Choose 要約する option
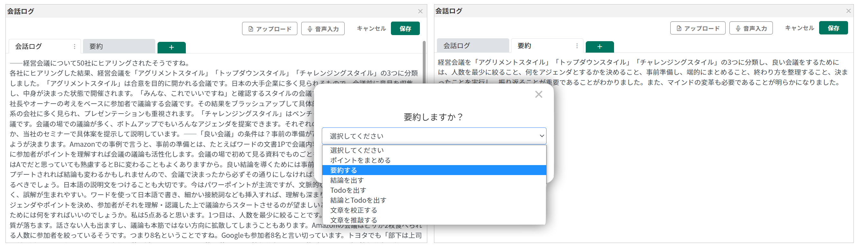Image resolution: width=868 pixels, height=251 pixels. 434,170
